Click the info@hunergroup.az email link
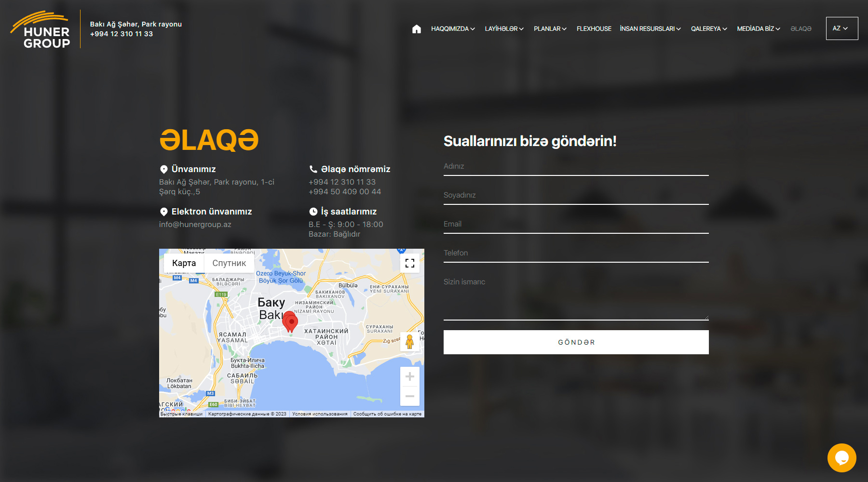868x482 pixels. 195,225
